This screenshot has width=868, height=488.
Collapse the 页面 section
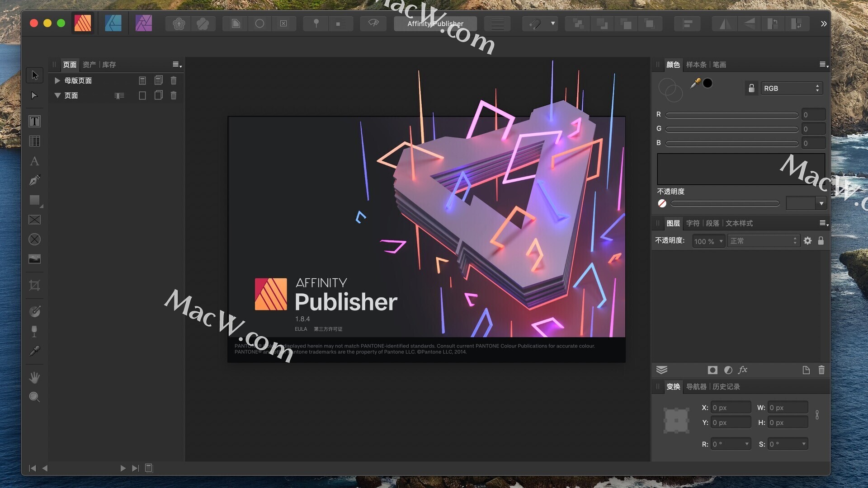(x=57, y=95)
